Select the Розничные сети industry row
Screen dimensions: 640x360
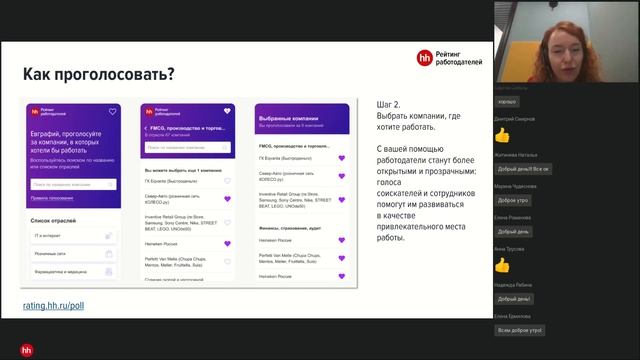(x=73, y=254)
